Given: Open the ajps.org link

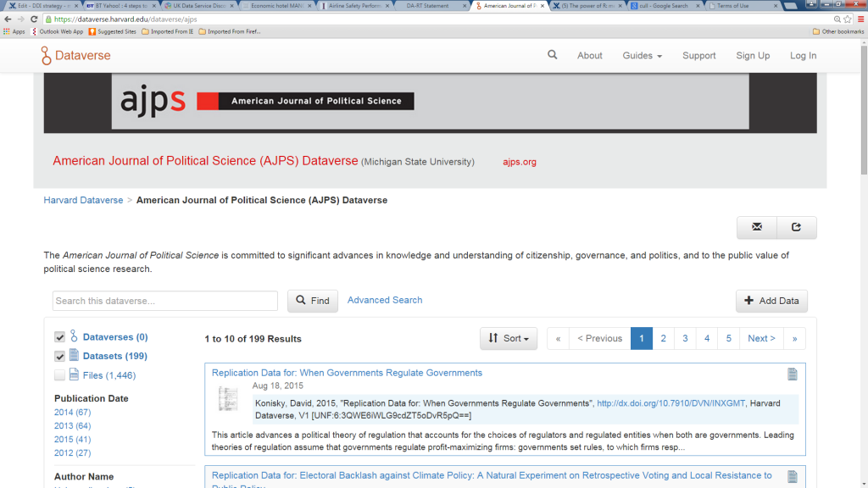Looking at the screenshot, I should (x=520, y=162).
